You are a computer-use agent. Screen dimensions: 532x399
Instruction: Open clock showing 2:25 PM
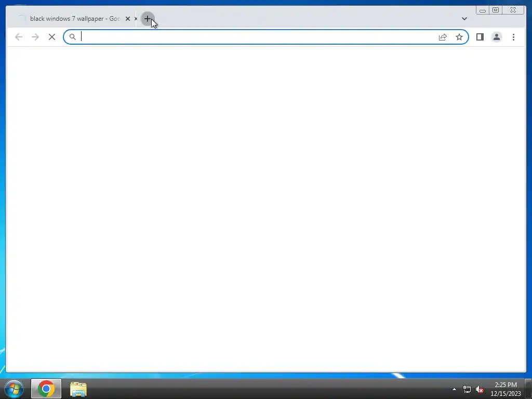click(x=506, y=389)
